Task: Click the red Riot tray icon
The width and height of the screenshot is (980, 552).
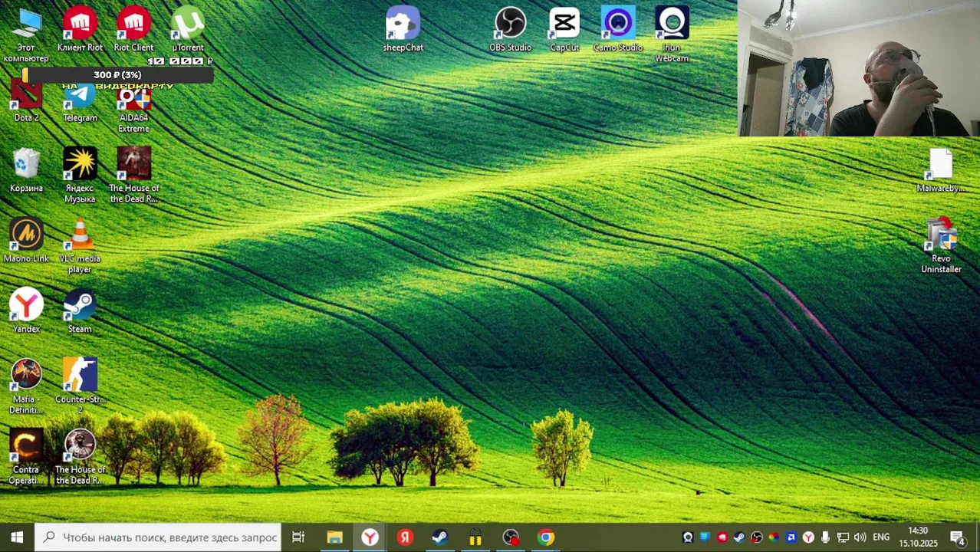Action: click(722, 537)
